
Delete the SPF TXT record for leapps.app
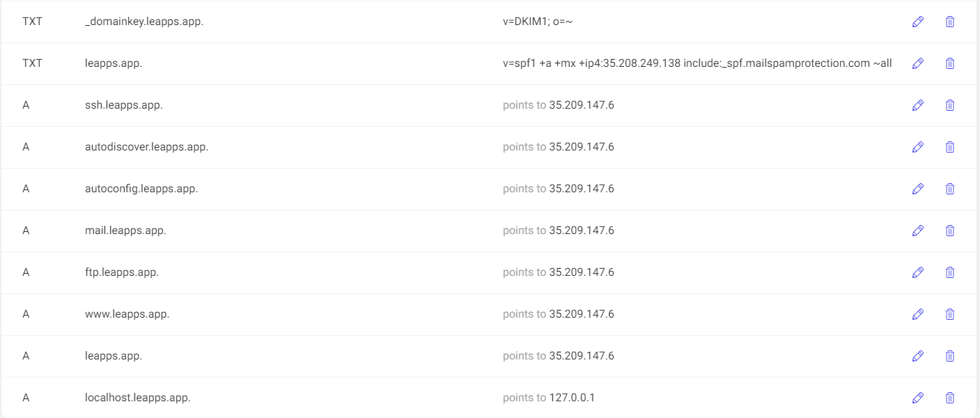point(949,63)
